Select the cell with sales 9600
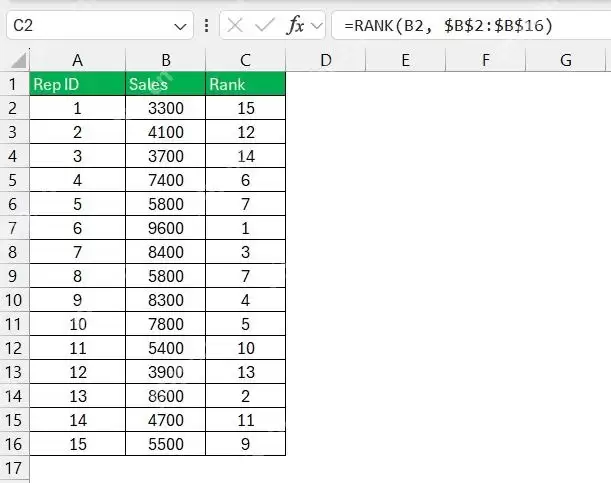The width and height of the screenshot is (611, 483). (x=166, y=228)
